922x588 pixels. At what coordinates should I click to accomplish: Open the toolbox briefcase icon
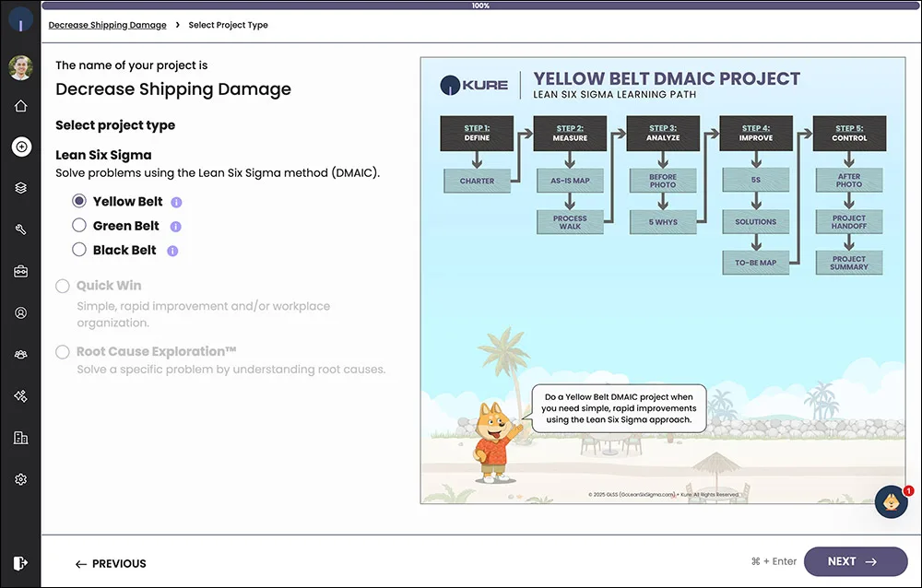(20, 271)
